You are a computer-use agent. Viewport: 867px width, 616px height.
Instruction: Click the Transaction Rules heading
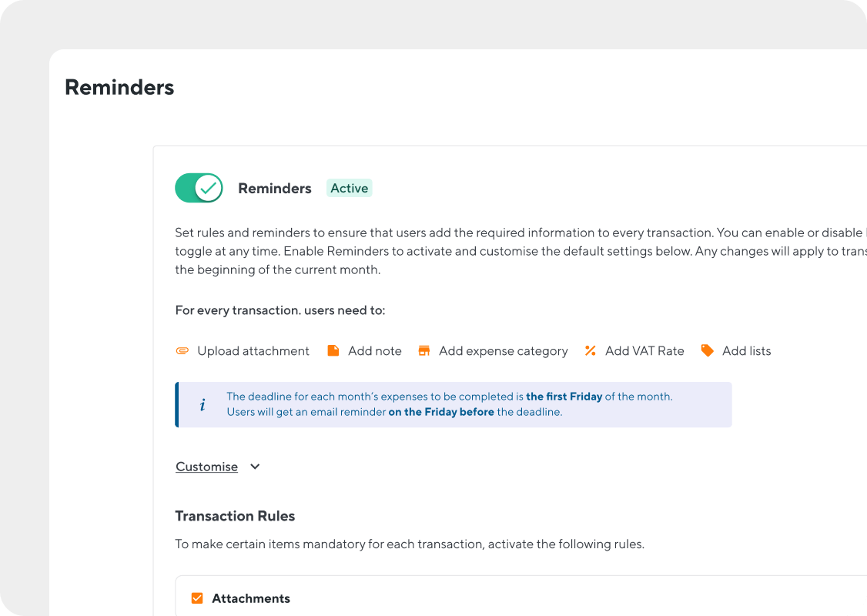[235, 516]
